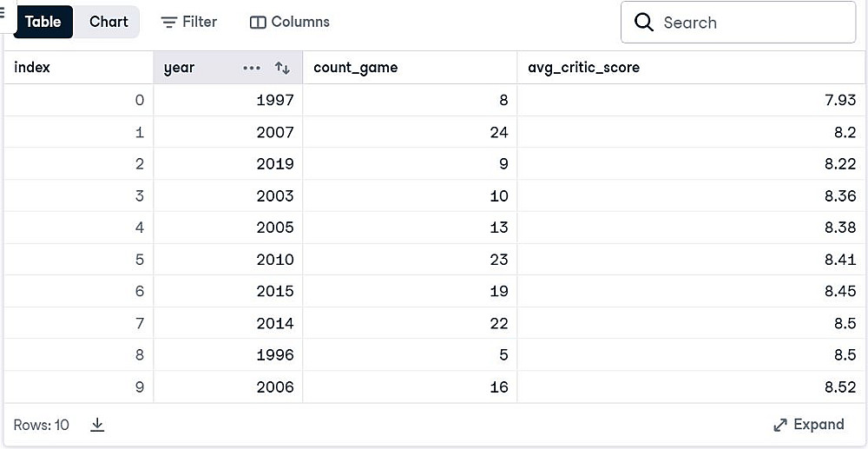Select the avg_critic_score cell showing 8.52
The image size is (868, 449).
point(840,387)
